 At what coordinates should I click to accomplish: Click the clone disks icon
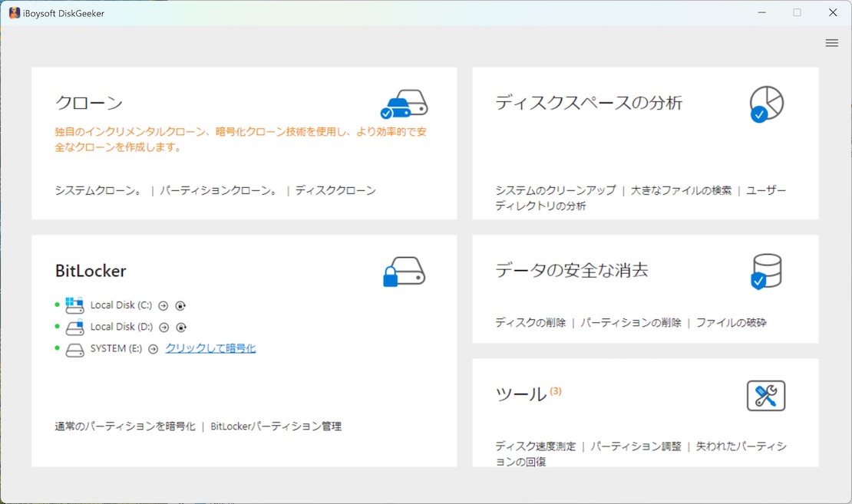tap(404, 104)
